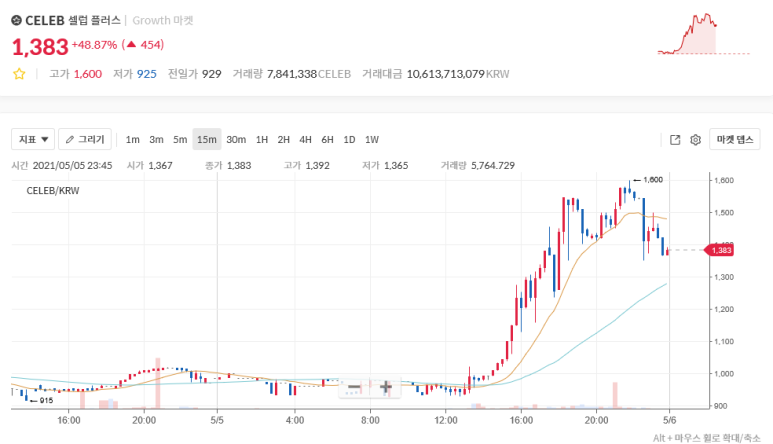Click the volume 7,841,338 CELEB value
This screenshot has height=444, width=773.
(309, 74)
